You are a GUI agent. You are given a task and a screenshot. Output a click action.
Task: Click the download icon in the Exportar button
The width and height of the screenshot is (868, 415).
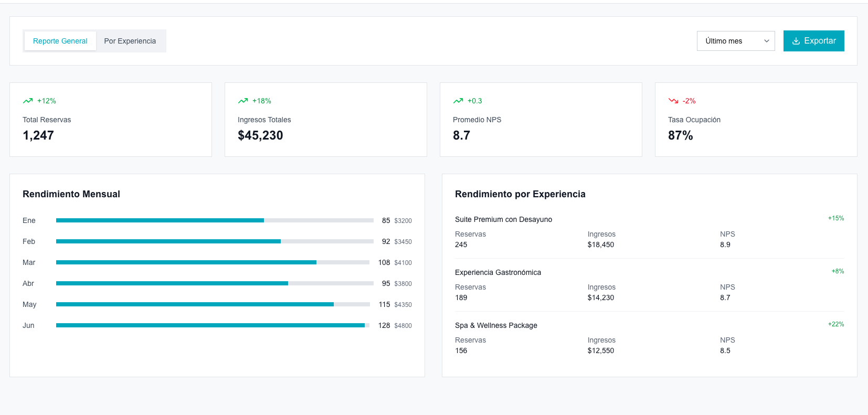pos(796,41)
